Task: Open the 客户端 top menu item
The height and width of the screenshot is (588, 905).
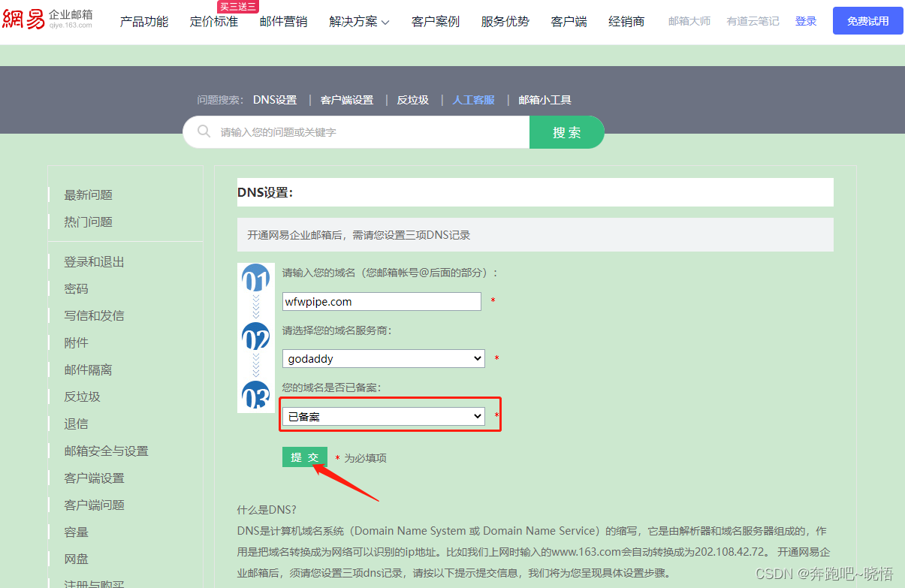Action: click(x=569, y=22)
